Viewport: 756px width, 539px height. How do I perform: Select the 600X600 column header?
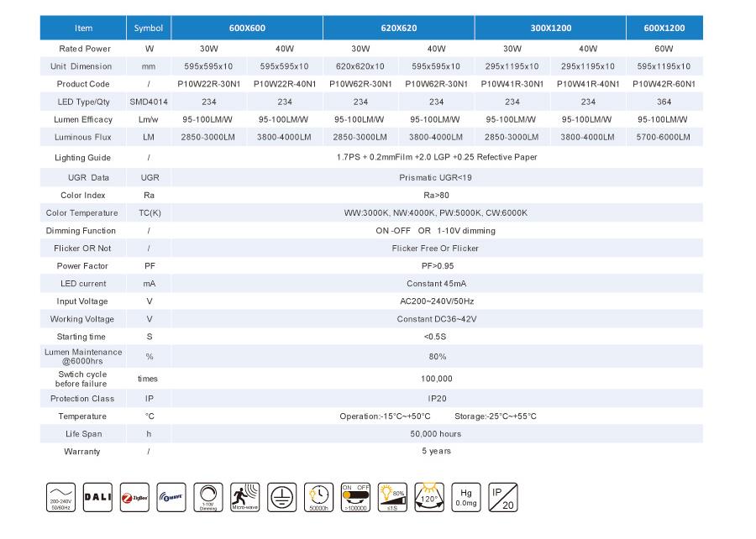[x=246, y=27]
